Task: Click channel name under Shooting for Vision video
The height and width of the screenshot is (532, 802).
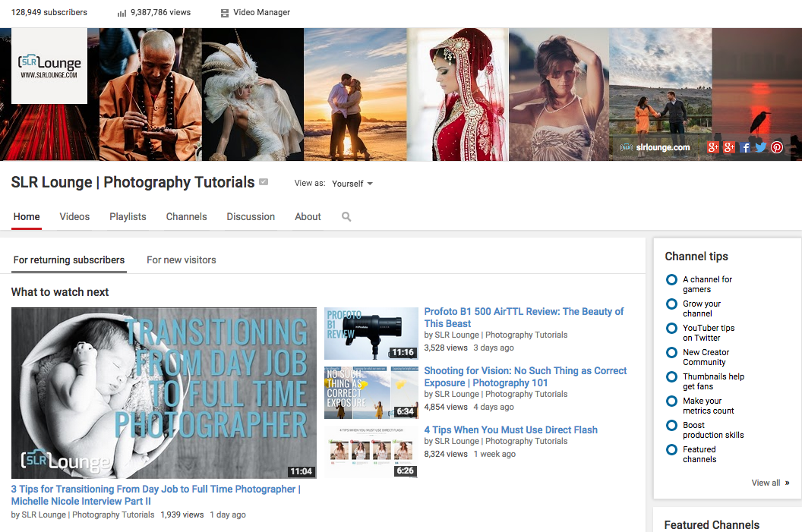Action: 501,395
